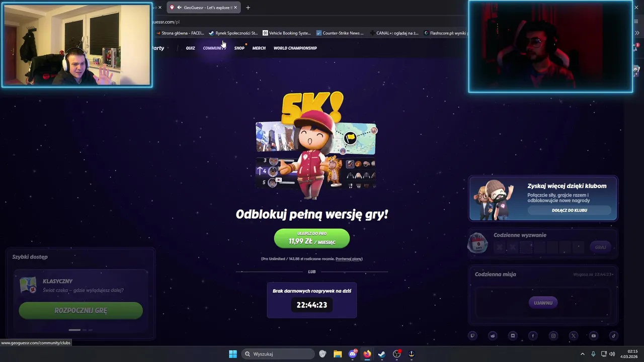Screen dimensions: 644x362
Task: Open Flashscore.pl bookmark
Action: [446, 33]
